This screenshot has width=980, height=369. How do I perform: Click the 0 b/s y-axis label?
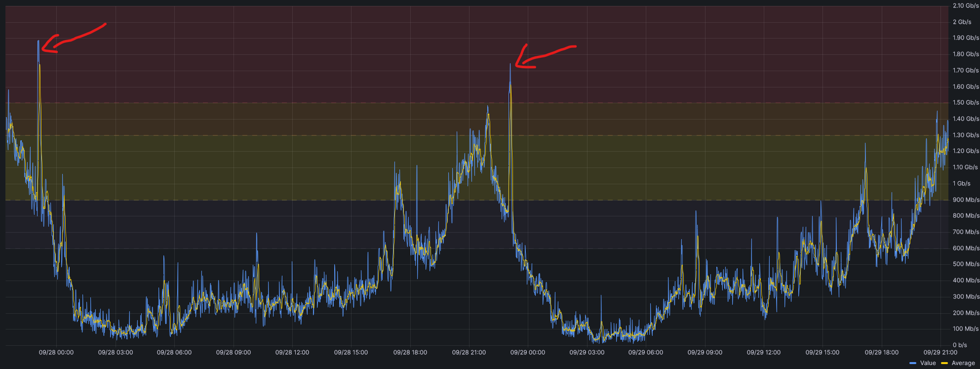pos(960,345)
